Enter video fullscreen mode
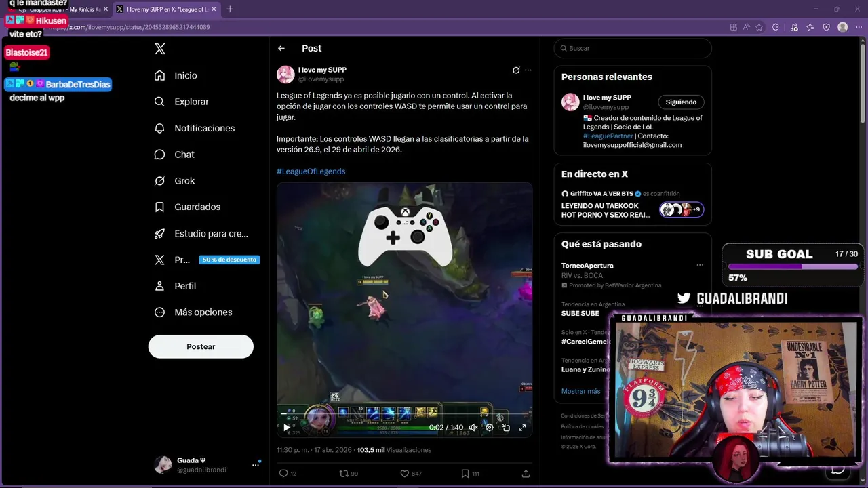The width and height of the screenshot is (868, 488). [x=522, y=428]
